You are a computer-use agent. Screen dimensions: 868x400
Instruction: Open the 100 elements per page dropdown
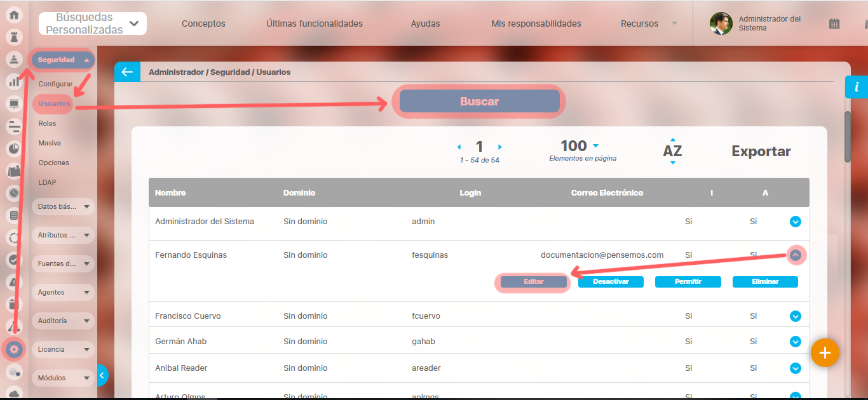[x=579, y=146]
